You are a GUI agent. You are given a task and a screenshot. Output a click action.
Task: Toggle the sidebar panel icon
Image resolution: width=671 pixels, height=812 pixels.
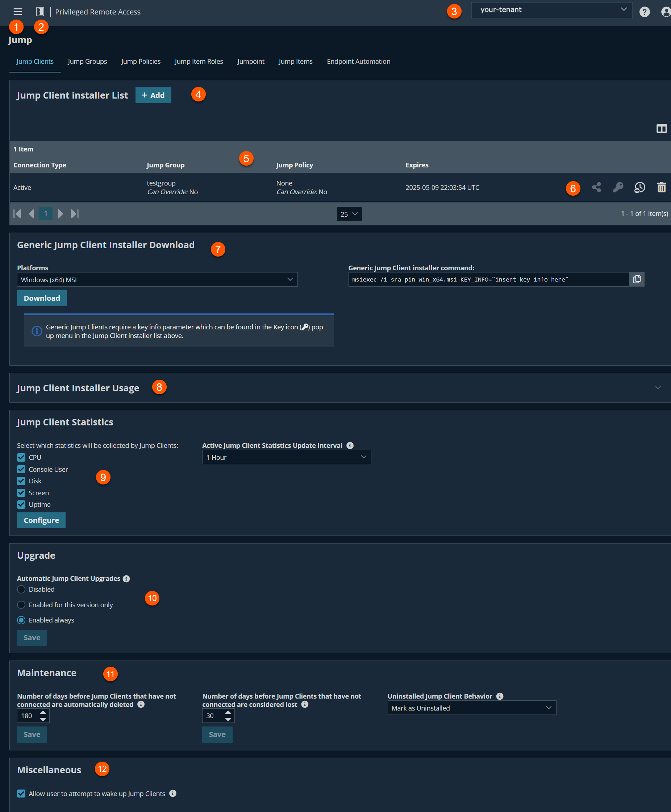[x=40, y=12]
